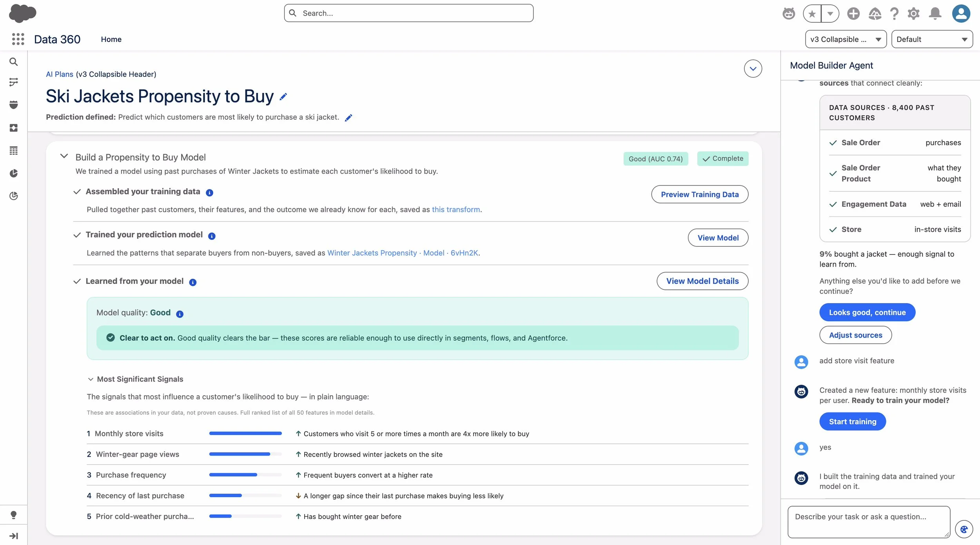980x545 pixels.
Task: Open the favorites list dropdown arrow
Action: pyautogui.click(x=830, y=13)
